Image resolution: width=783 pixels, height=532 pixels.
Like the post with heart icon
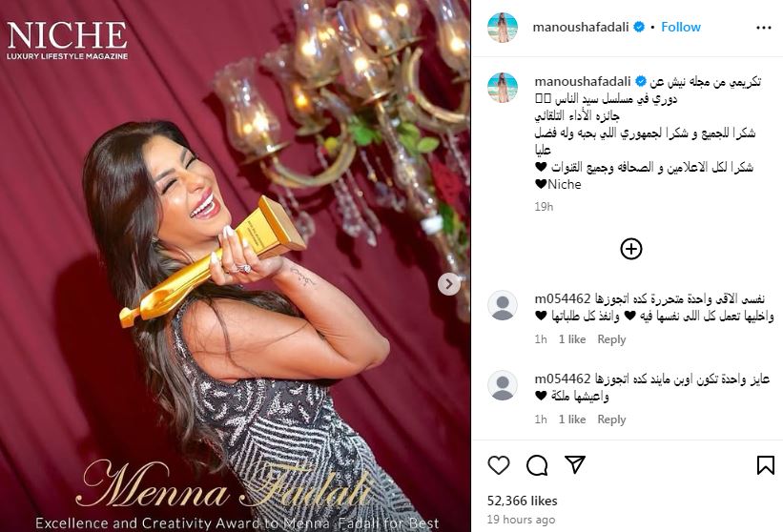click(499, 465)
